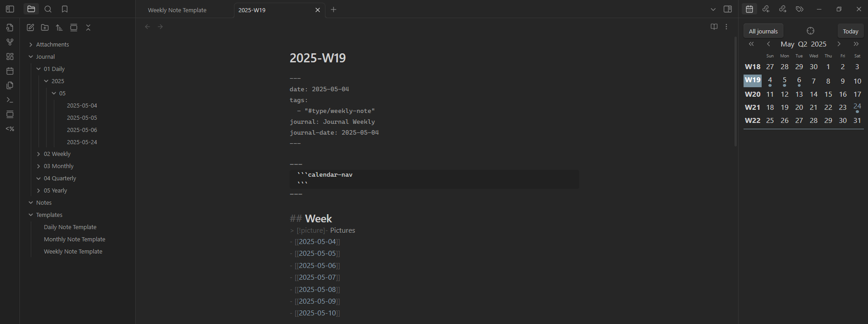Create a new folder in explorer
Screen dimensions: 868x324
[45, 28]
